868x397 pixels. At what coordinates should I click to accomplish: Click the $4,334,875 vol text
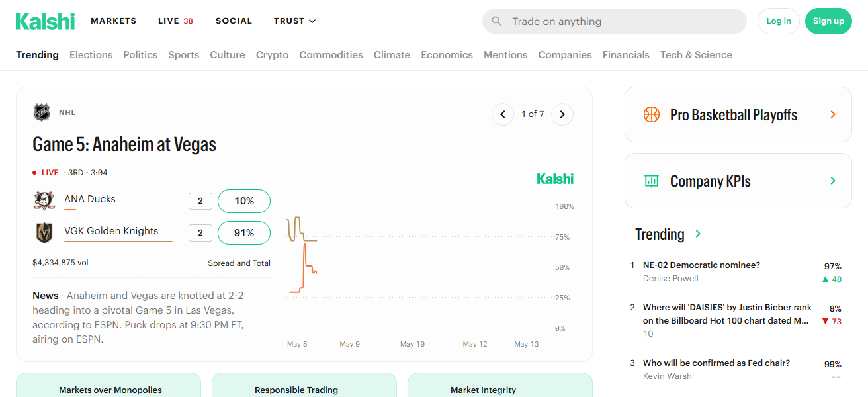coord(60,263)
